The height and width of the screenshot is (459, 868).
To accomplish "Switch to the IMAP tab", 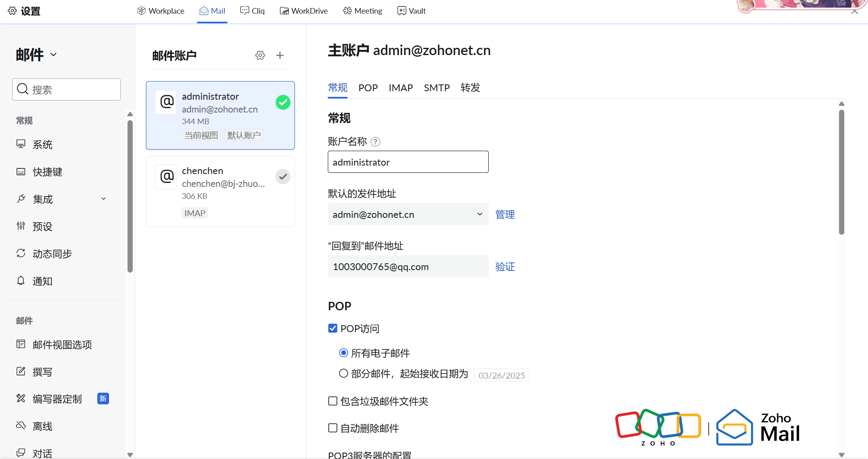I will click(401, 88).
